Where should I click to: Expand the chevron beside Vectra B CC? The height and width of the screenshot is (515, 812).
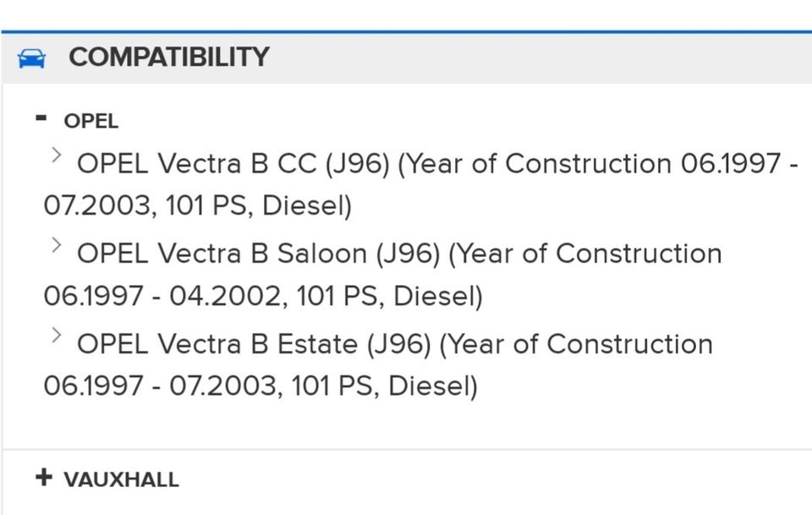coord(57,155)
